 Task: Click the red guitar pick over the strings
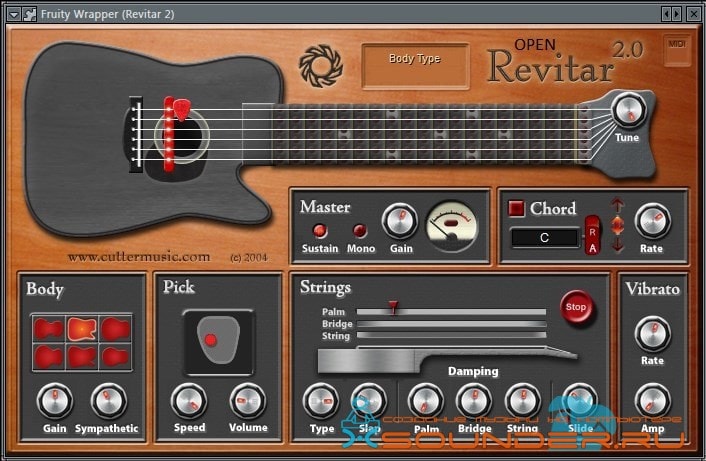click(182, 109)
